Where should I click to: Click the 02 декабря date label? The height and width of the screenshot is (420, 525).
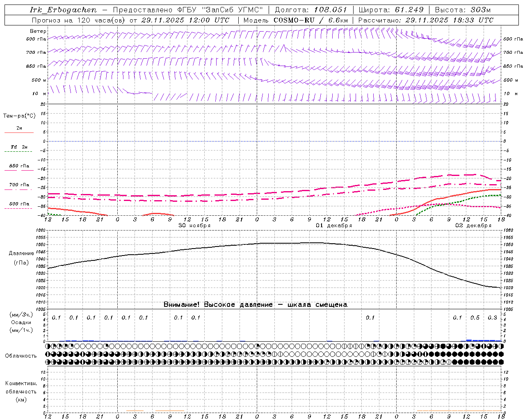coord(473,226)
